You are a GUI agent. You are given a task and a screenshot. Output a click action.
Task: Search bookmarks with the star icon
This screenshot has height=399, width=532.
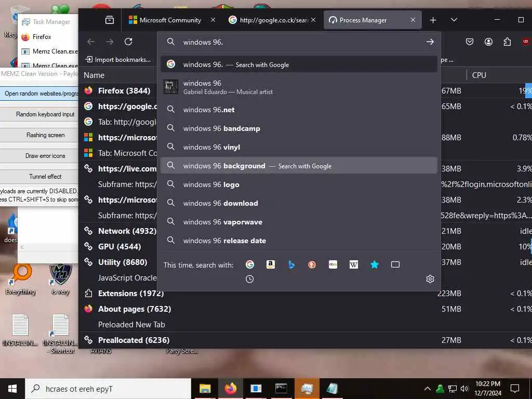coord(374,264)
